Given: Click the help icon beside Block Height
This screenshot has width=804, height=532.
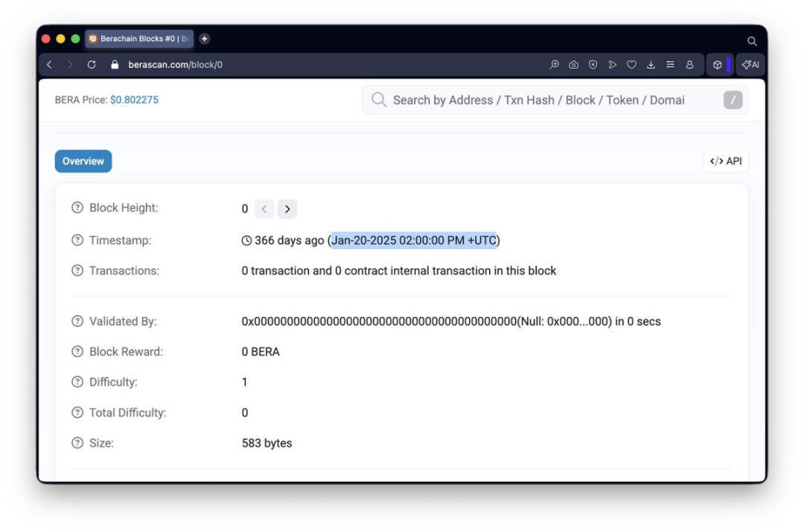Looking at the screenshot, I should 77,208.
